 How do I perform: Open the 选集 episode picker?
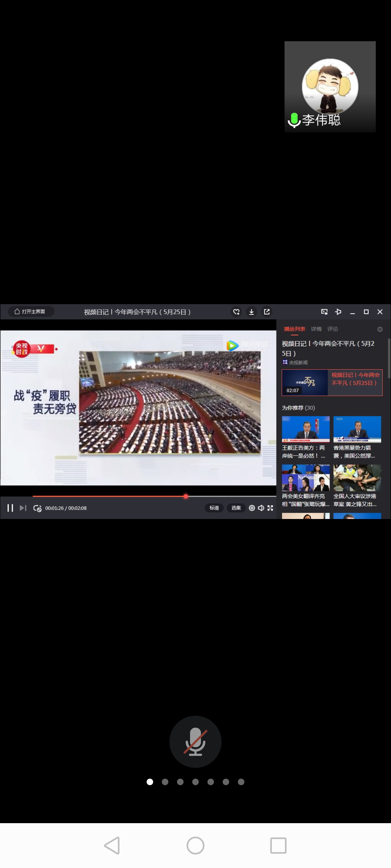pyautogui.click(x=236, y=508)
